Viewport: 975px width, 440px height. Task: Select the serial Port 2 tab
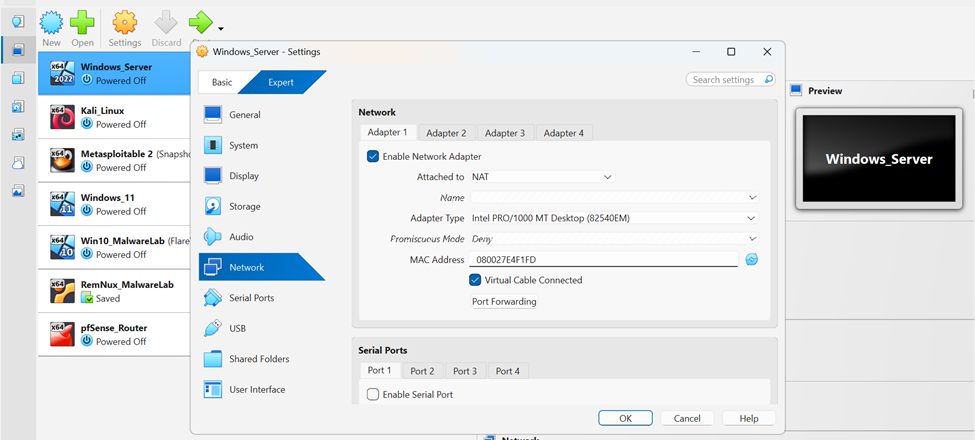[422, 371]
